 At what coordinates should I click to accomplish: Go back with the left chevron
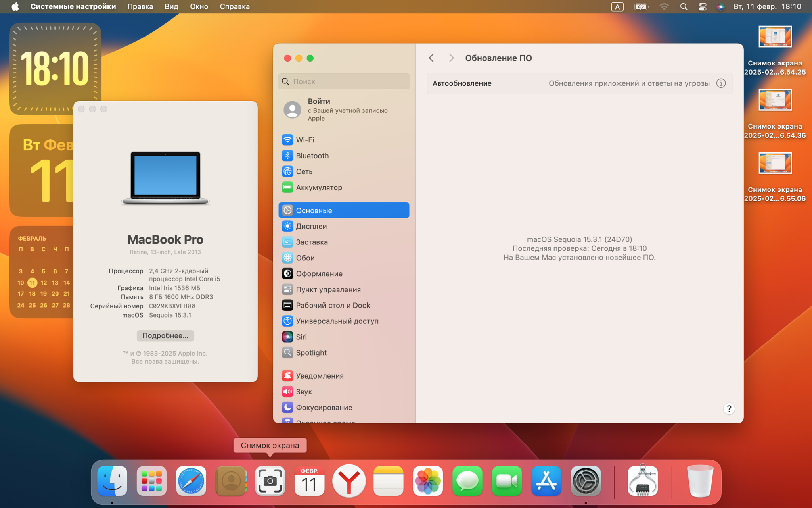pyautogui.click(x=431, y=58)
